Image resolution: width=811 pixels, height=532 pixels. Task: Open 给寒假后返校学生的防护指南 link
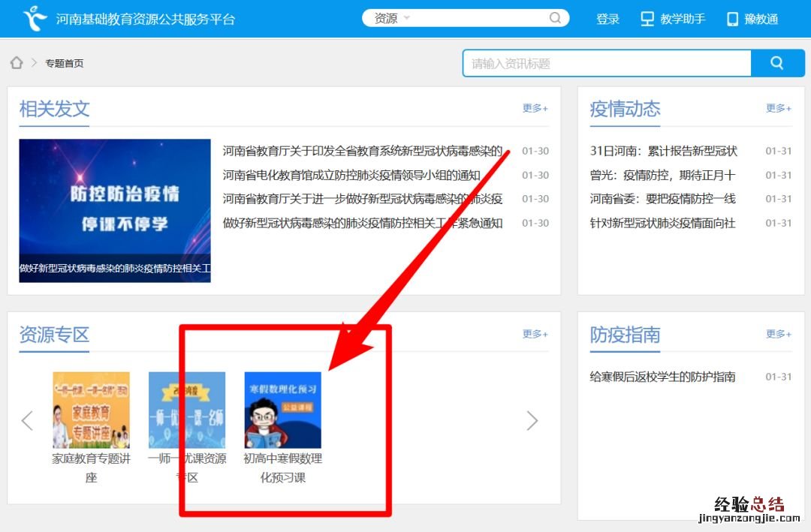click(662, 377)
